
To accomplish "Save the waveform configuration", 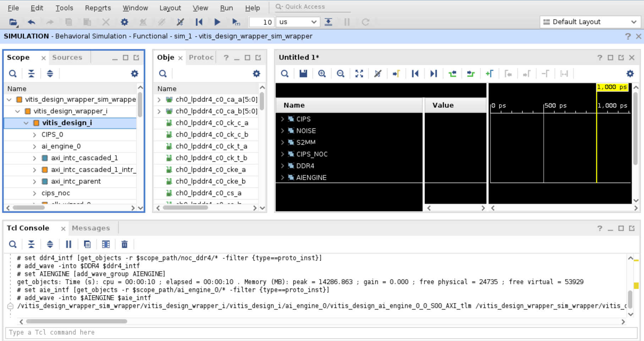I will pyautogui.click(x=303, y=74).
